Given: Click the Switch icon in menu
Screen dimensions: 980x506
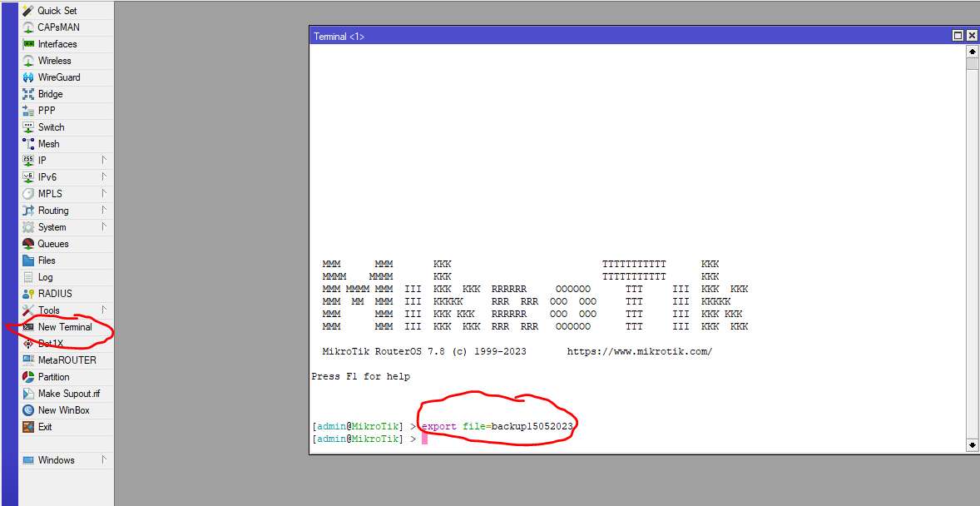Looking at the screenshot, I should 28,127.
